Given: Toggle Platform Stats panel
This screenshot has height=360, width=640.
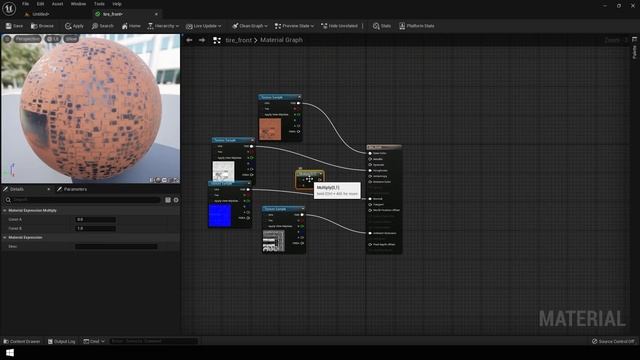Looking at the screenshot, I should [x=417, y=26].
